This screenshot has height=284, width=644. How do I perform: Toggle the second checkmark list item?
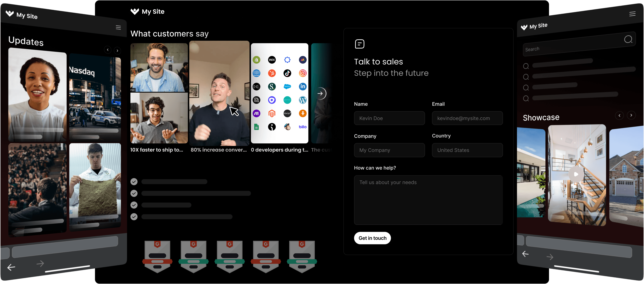click(134, 193)
